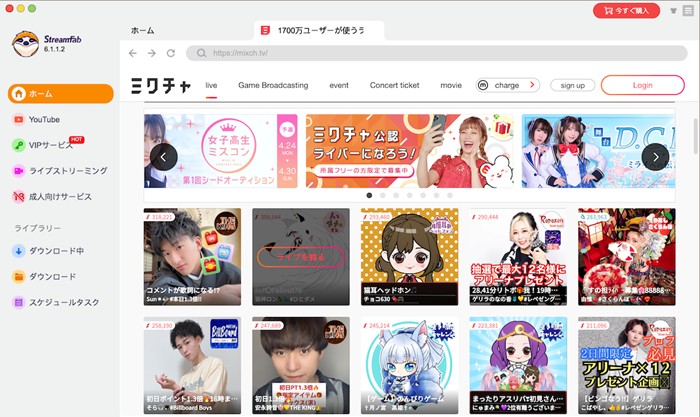Go back in the browser
The width and height of the screenshot is (700, 417).
pos(133,53)
